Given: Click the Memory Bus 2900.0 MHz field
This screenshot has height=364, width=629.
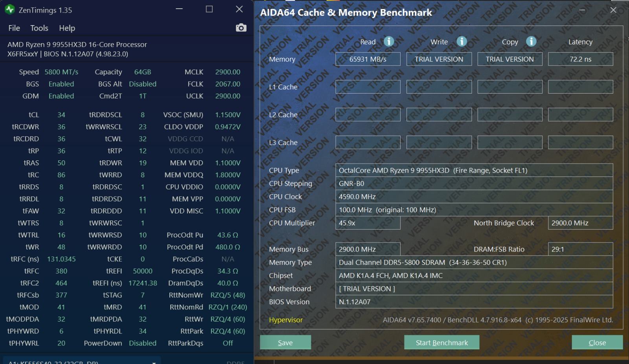Looking at the screenshot, I should [368, 249].
